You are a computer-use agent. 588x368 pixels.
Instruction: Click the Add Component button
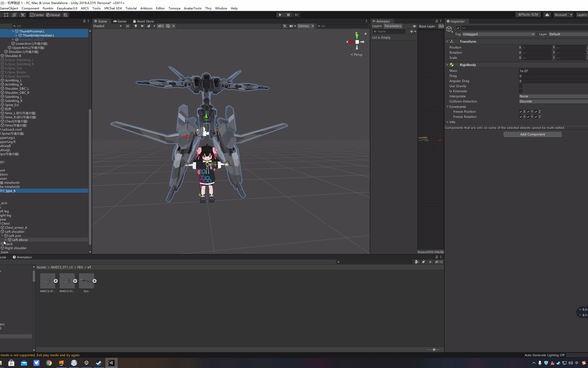click(532, 134)
